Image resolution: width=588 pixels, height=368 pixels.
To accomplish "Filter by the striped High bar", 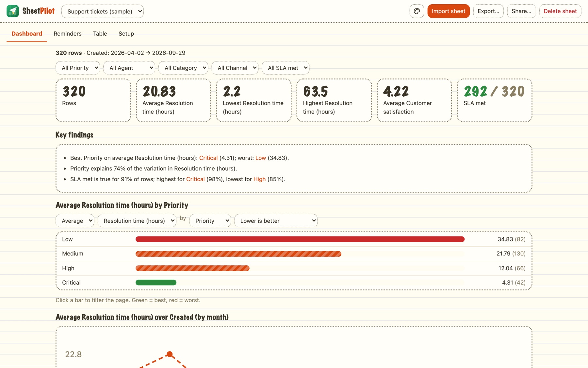I will click(x=192, y=268).
